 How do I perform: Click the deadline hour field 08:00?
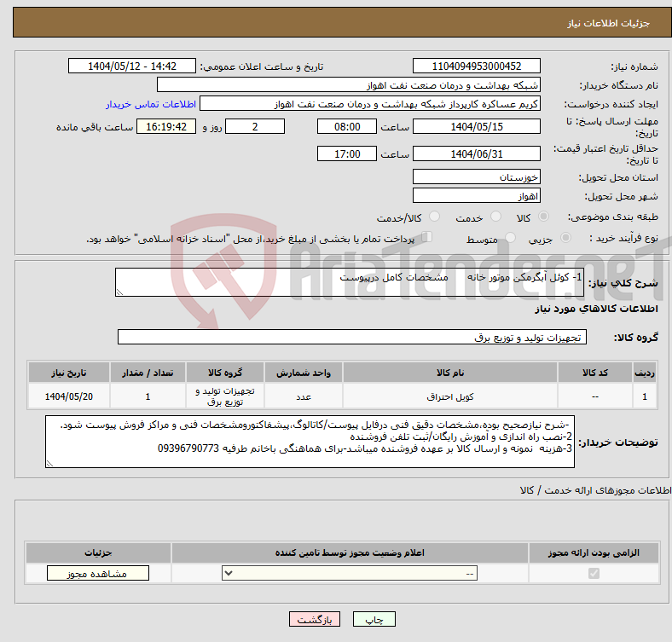[347, 126]
